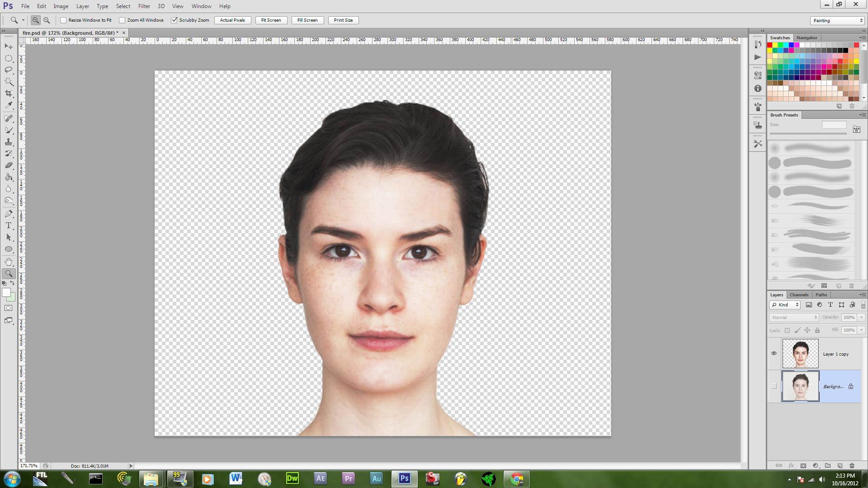Open the Layers panel flyout menu
868x488 pixels.
(862, 295)
